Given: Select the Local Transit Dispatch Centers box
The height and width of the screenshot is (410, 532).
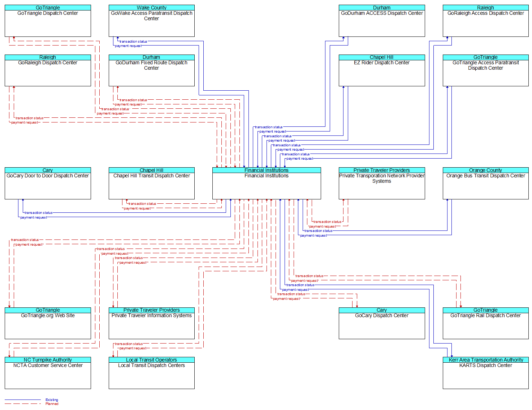Looking at the screenshot, I should click(x=152, y=373).
